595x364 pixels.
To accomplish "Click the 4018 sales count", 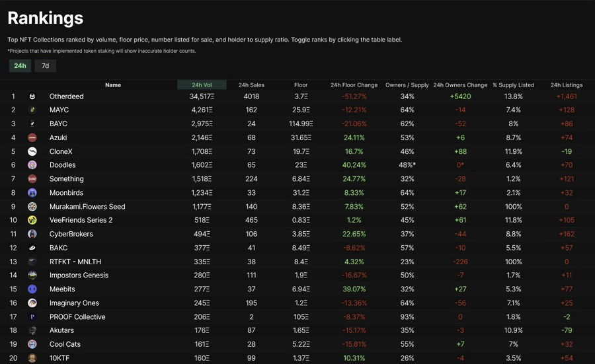I will pos(251,96).
